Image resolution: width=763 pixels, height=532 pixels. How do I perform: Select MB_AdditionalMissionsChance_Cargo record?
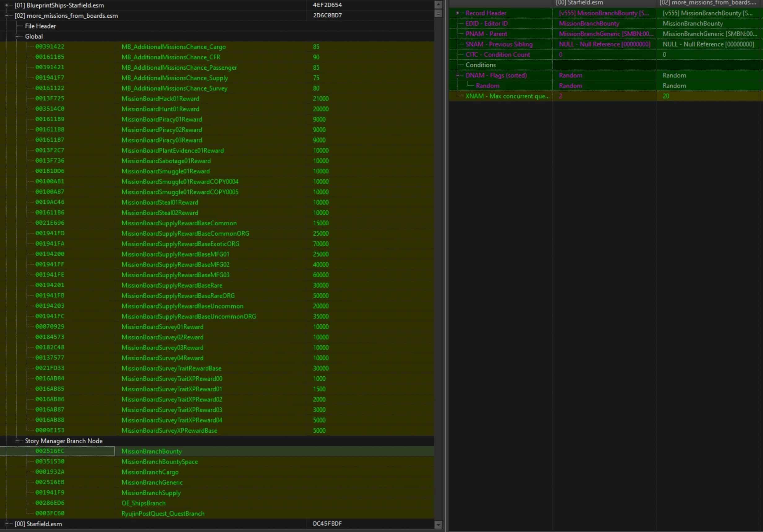pos(173,47)
